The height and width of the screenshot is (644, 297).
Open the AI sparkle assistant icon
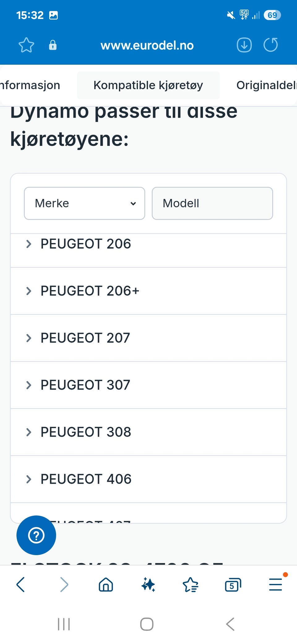pyautogui.click(x=148, y=585)
